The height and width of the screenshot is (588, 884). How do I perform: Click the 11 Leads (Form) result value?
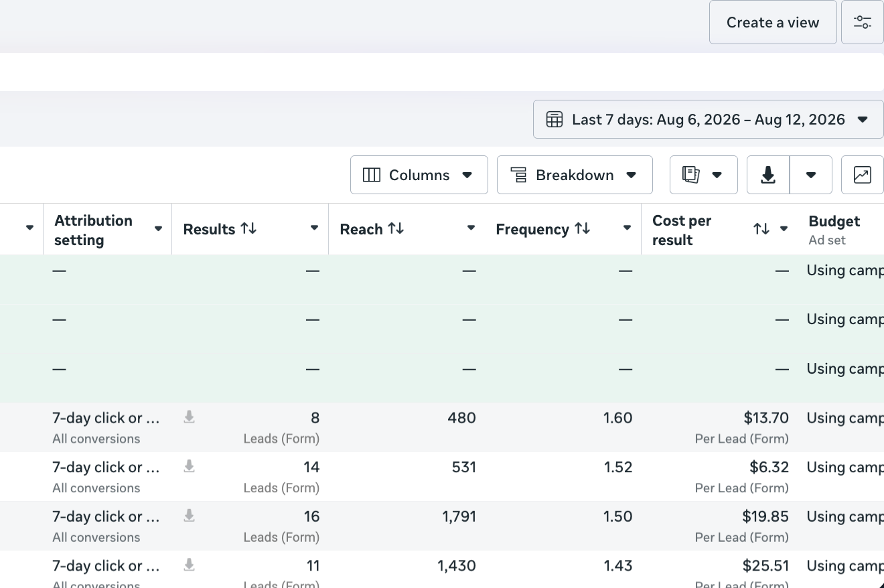[x=312, y=566]
